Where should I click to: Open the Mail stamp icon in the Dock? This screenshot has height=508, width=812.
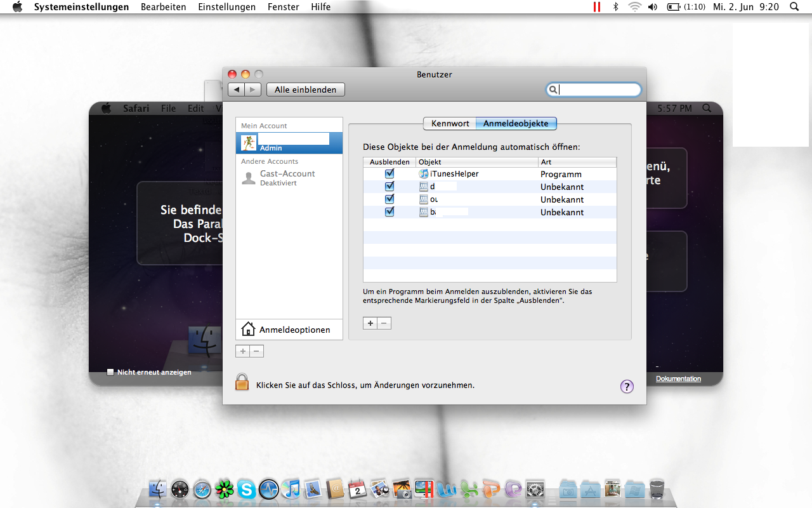(313, 489)
